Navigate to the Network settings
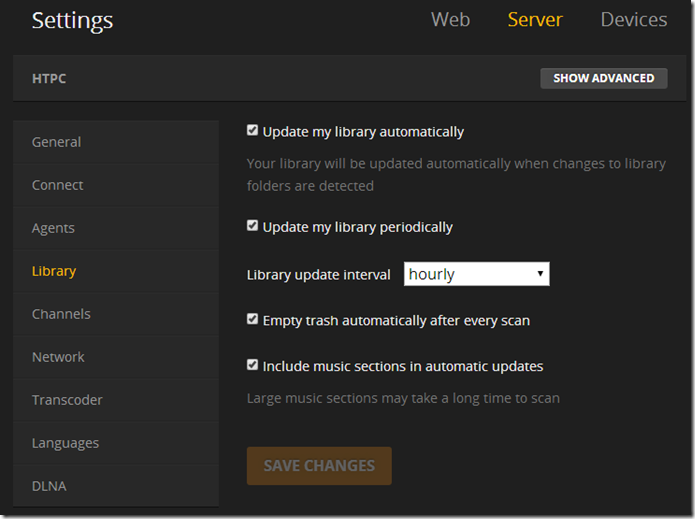The image size is (695, 519). [58, 357]
